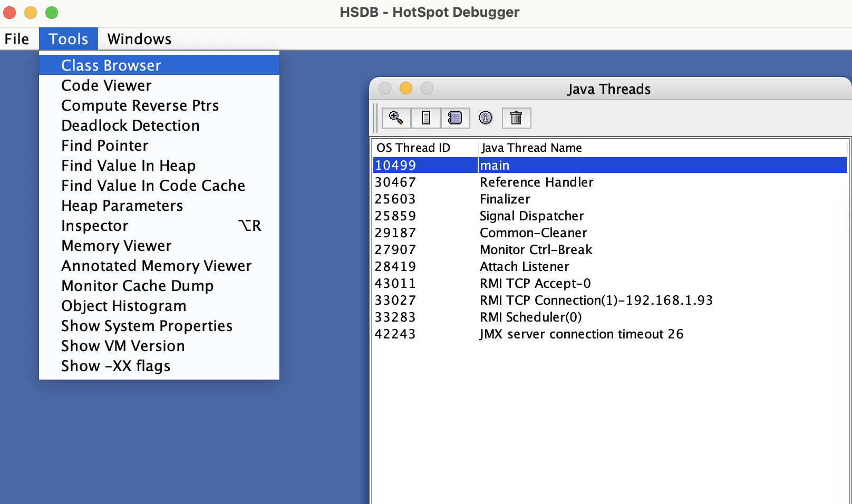Open Annotated Memory Viewer
The width and height of the screenshot is (852, 504).
[x=159, y=266]
